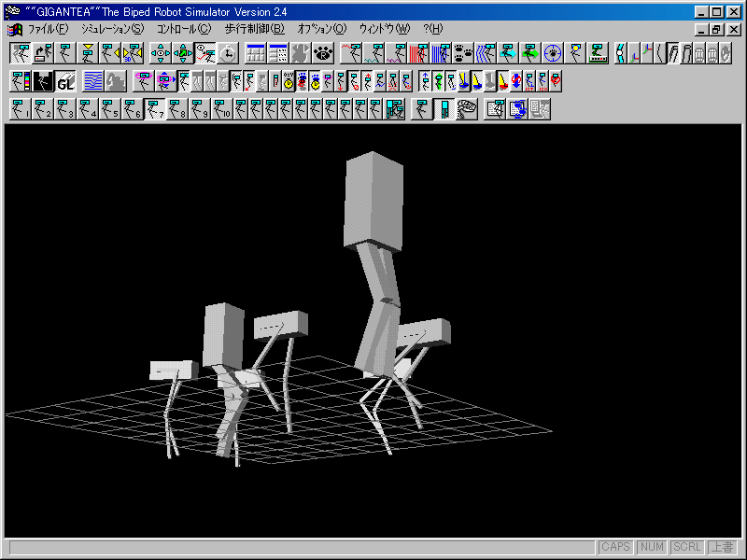Click the blue wavy trails robot icon
Image resolution: width=747 pixels, height=560 pixels.
tap(486, 53)
